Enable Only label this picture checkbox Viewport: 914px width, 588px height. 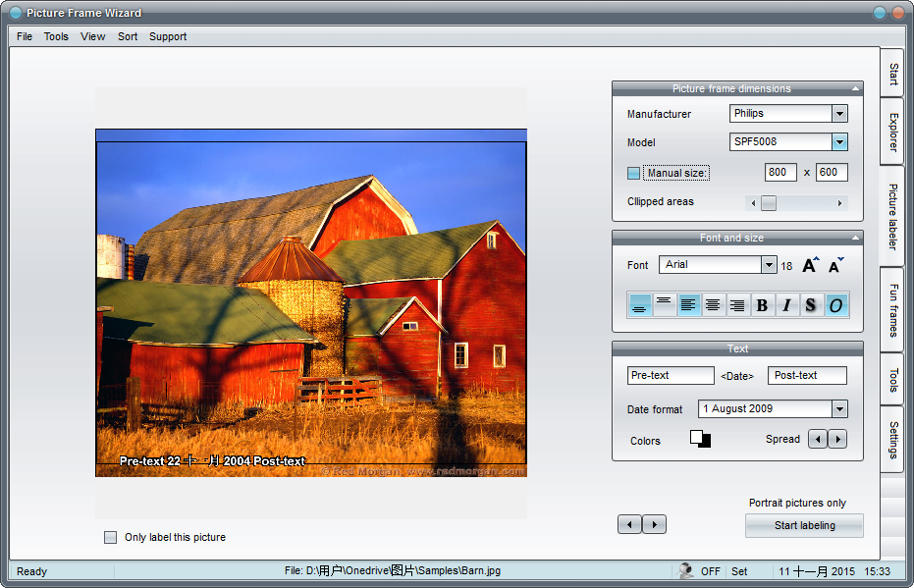point(111,537)
